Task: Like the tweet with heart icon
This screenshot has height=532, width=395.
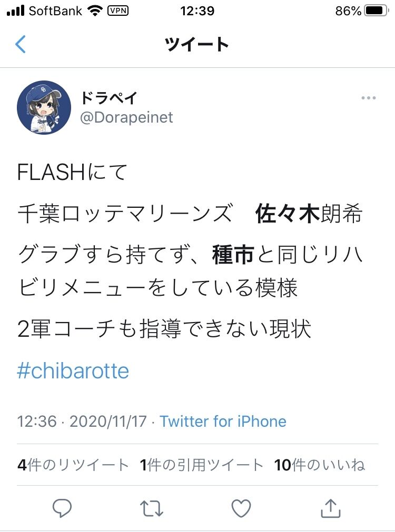Action: (241, 508)
